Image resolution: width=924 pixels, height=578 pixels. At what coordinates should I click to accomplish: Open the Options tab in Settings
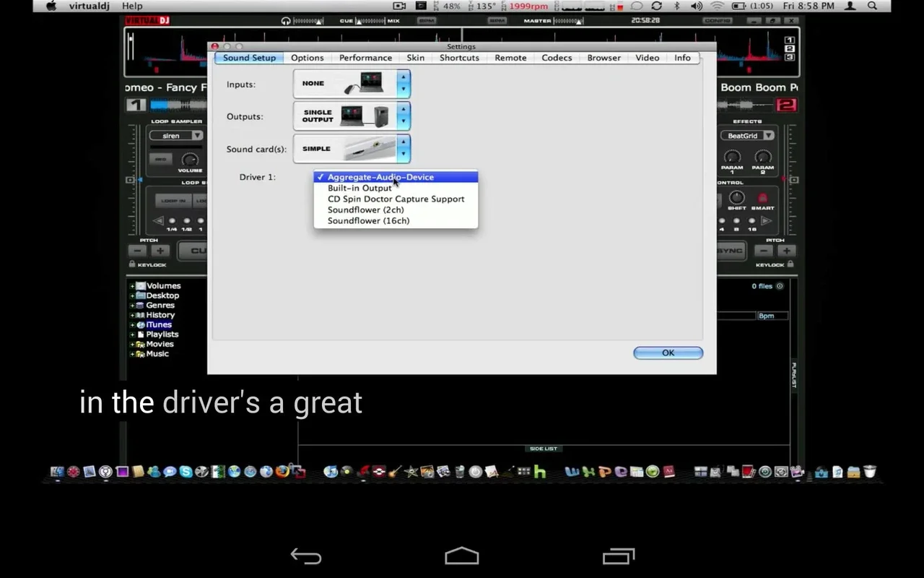(x=308, y=58)
